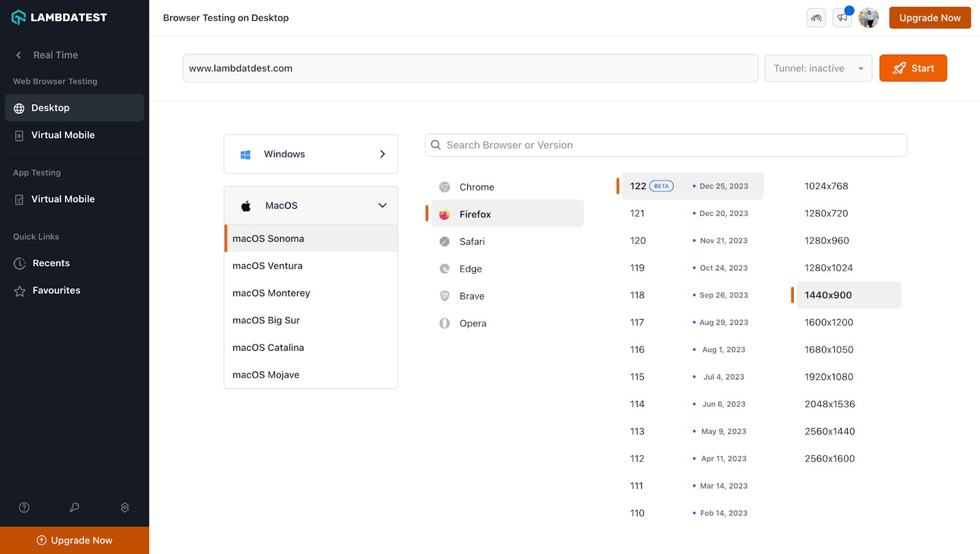This screenshot has width=980, height=554.
Task: Click the announcements megaphone icon
Action: tap(842, 18)
